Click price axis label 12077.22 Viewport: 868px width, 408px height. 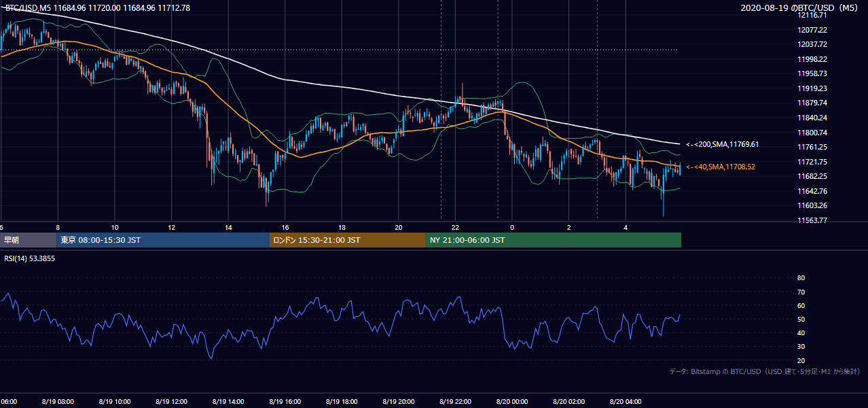point(812,30)
